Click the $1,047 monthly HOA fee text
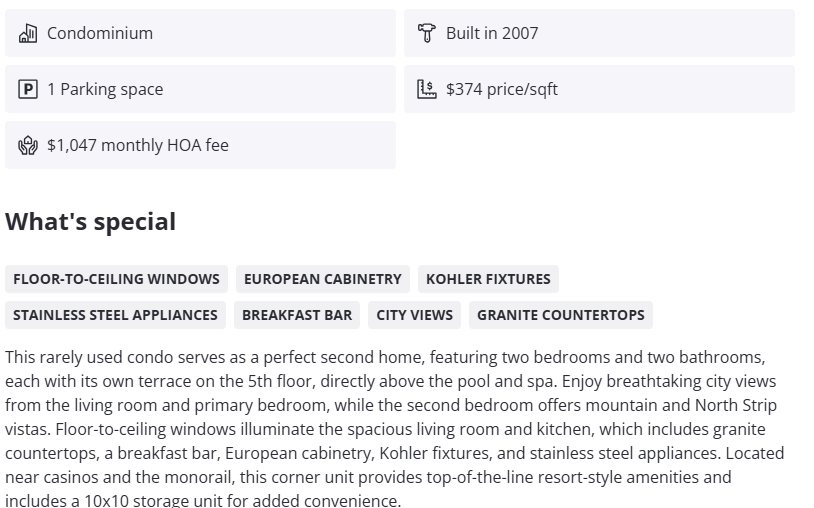This screenshot has height=508, width=814. [x=138, y=145]
